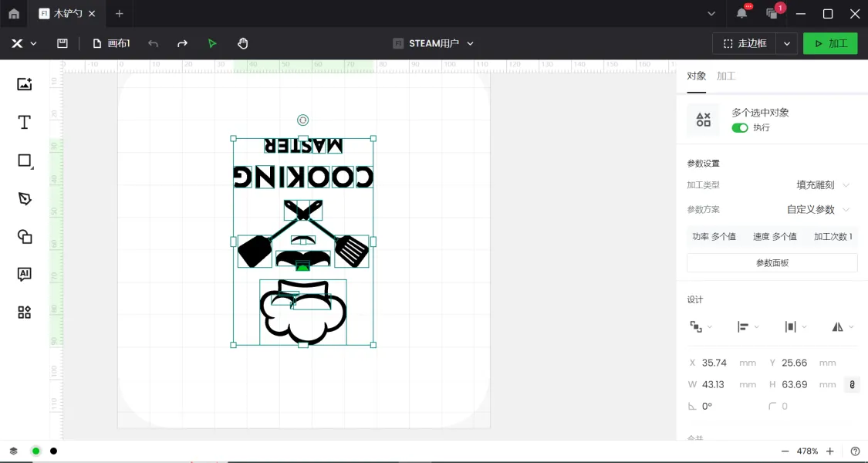Open the 加工类型 填充雕刻 dropdown
The width and height of the screenshot is (868, 463).
(x=822, y=185)
